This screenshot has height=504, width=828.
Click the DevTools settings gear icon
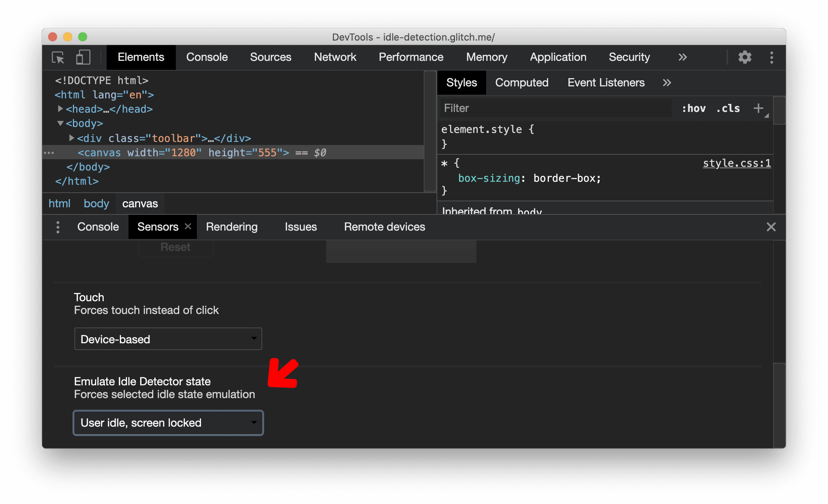744,57
